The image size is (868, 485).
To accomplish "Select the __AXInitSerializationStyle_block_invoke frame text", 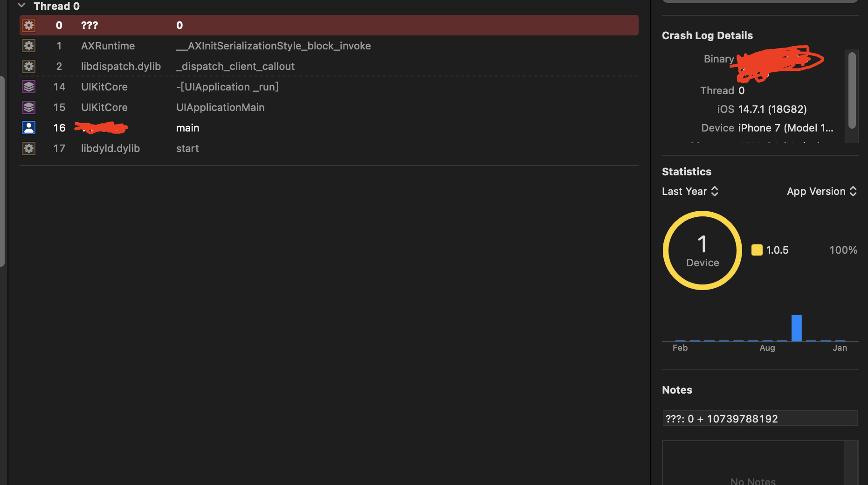I will [x=274, y=46].
